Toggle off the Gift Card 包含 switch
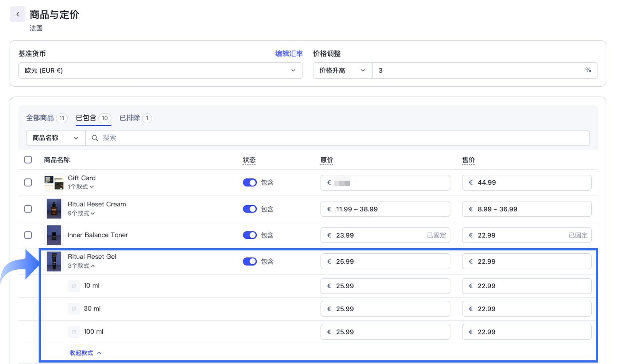 250,182
